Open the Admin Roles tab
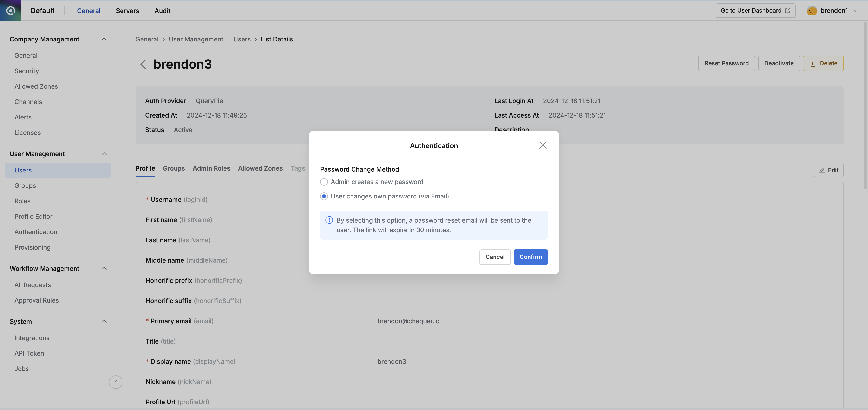 click(x=211, y=168)
